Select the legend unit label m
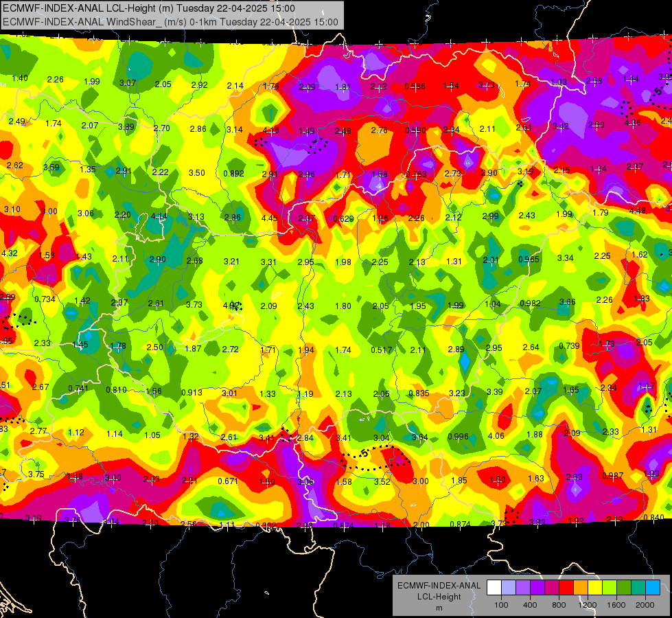 pos(439,608)
